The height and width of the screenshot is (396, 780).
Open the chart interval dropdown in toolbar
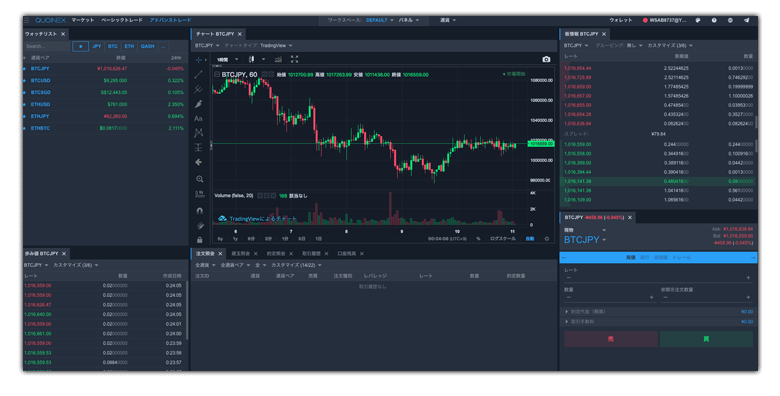click(227, 59)
